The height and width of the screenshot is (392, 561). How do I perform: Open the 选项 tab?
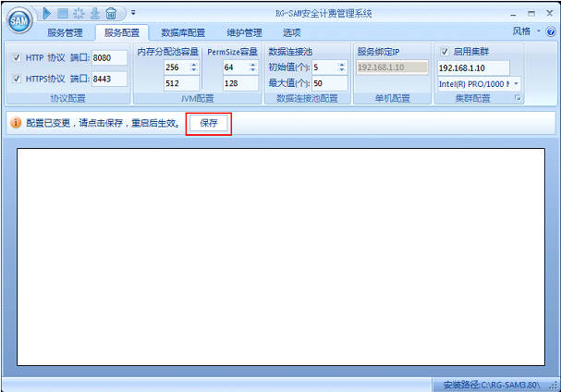click(292, 33)
